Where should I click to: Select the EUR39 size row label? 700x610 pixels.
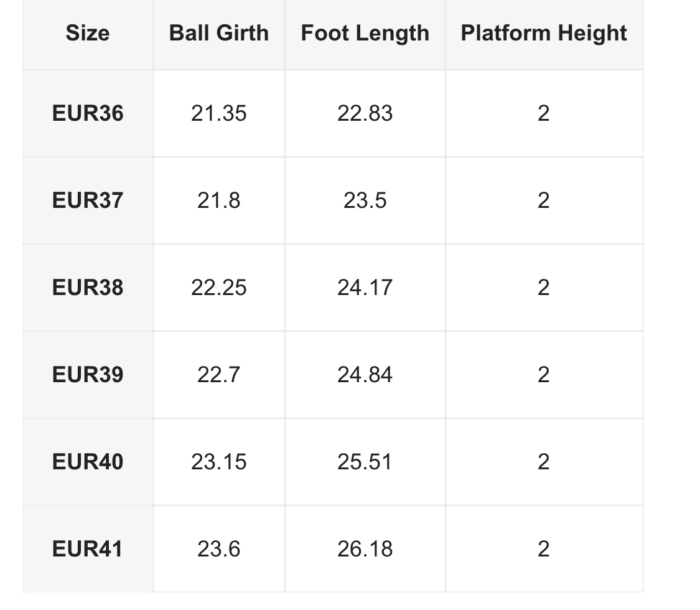tap(88, 375)
